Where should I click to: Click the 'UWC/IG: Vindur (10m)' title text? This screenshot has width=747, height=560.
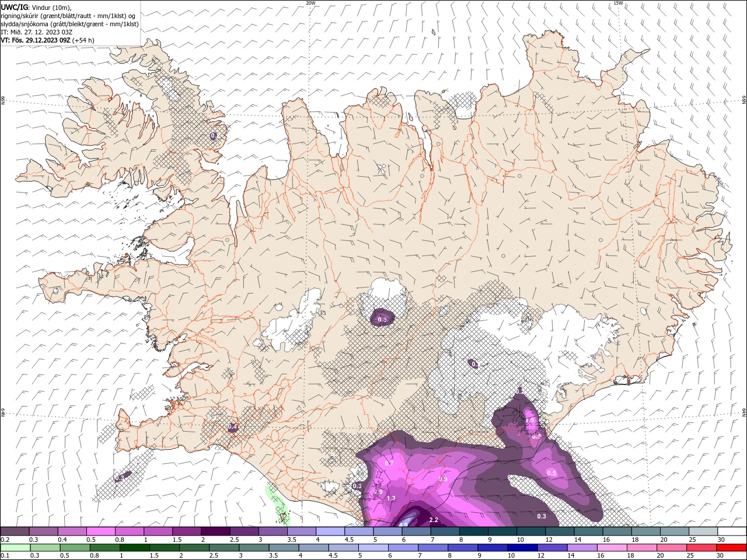point(36,7)
